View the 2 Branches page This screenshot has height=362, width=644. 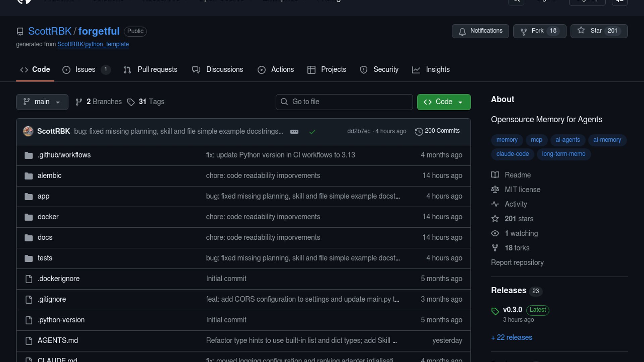point(99,102)
